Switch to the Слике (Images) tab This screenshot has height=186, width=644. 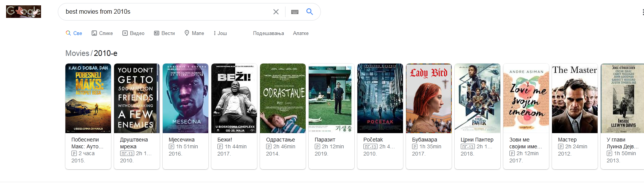(x=102, y=33)
